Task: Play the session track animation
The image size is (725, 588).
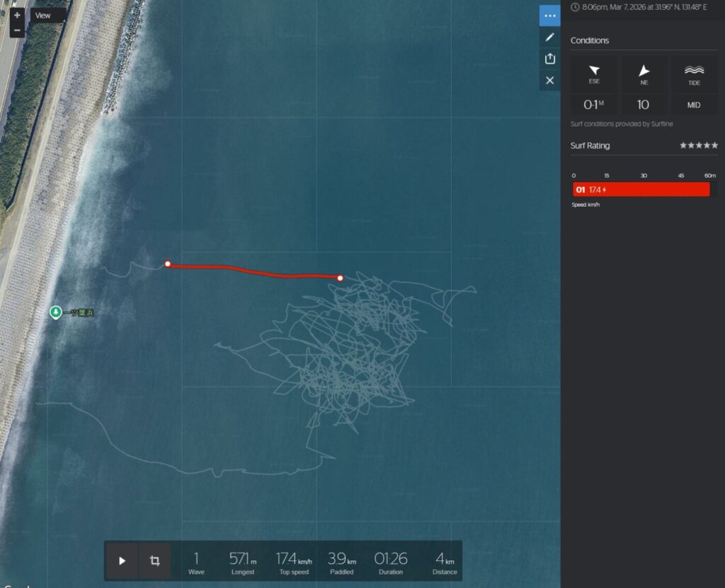Action: coord(122,561)
